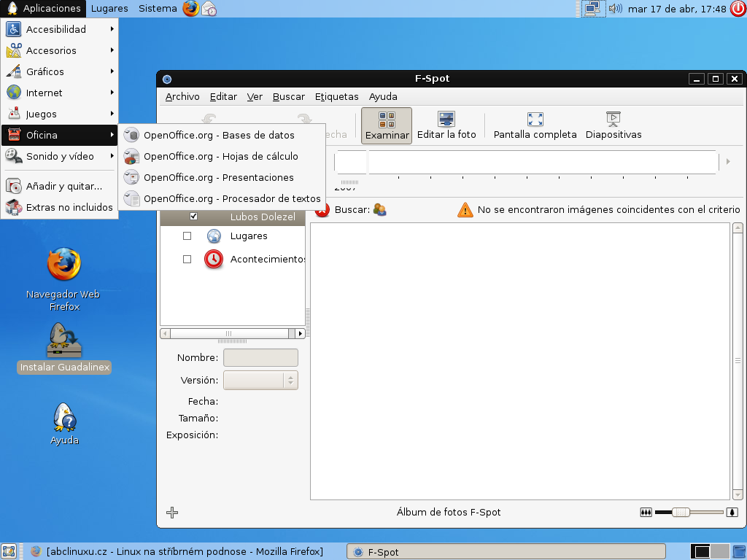This screenshot has height=560, width=747.
Task: Open the Ayuda desktop icon
Action: pos(64,424)
